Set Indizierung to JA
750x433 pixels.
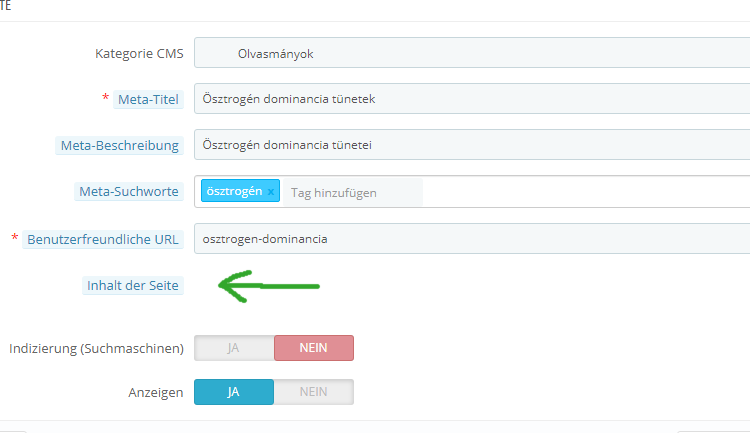233,348
